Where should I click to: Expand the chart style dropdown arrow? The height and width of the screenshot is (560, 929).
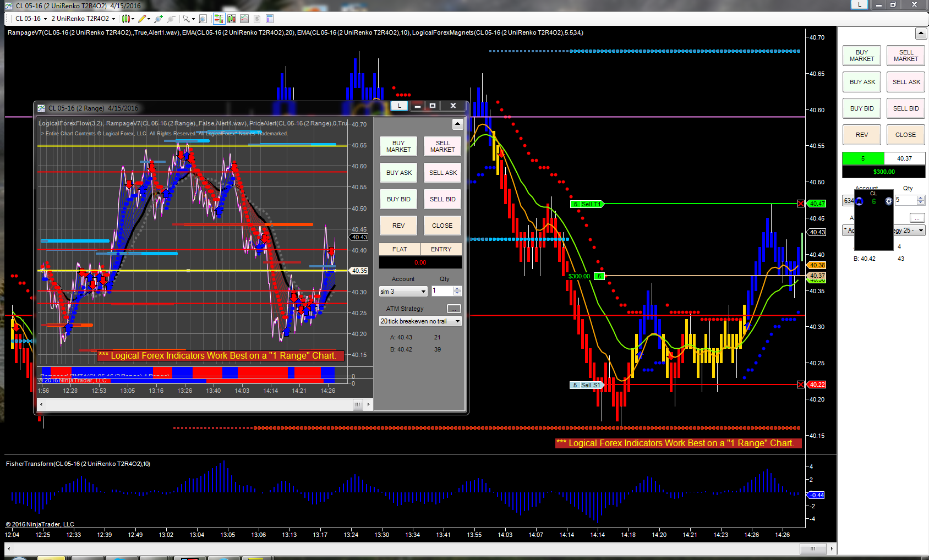pyautogui.click(x=133, y=19)
